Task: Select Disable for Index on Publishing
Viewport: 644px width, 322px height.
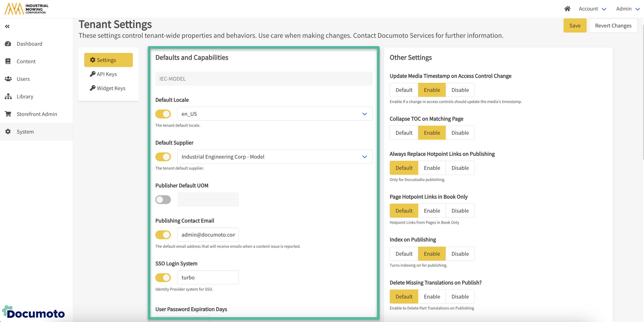Action: click(x=460, y=254)
